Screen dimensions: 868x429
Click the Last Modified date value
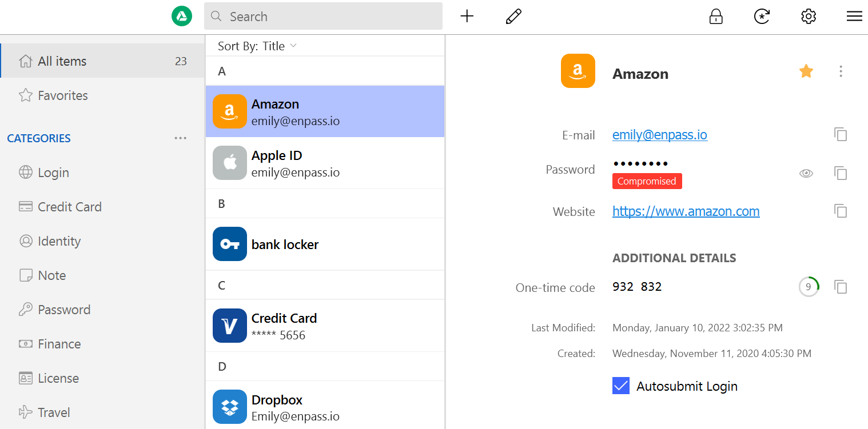tap(698, 328)
